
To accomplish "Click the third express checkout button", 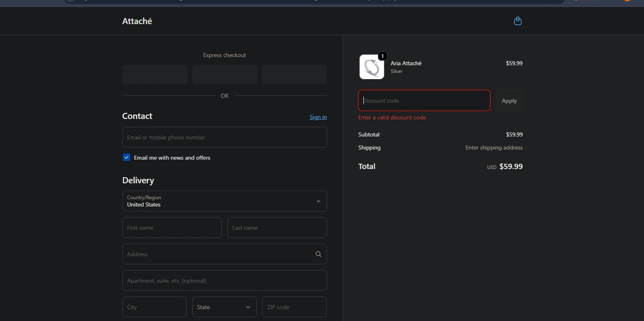I will (294, 74).
